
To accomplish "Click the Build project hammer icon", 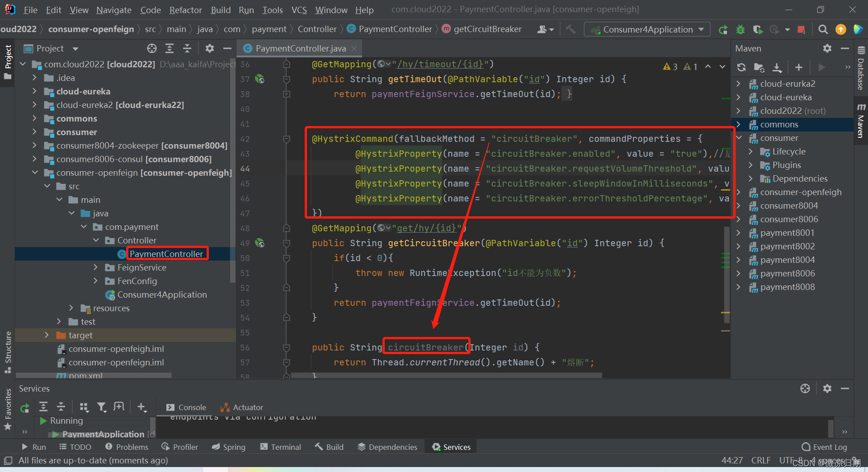I will pos(571,29).
